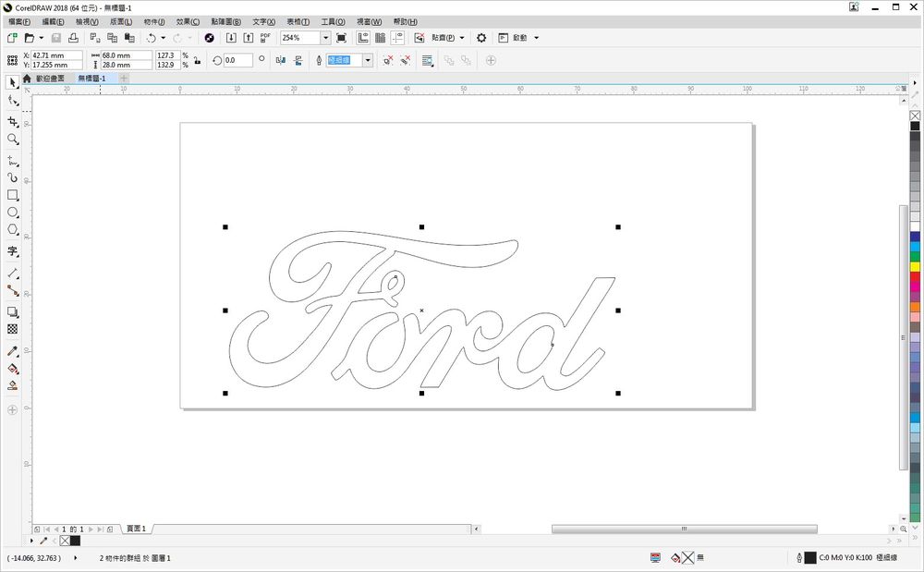
Task: Toggle grid display button
Action: (x=381, y=38)
